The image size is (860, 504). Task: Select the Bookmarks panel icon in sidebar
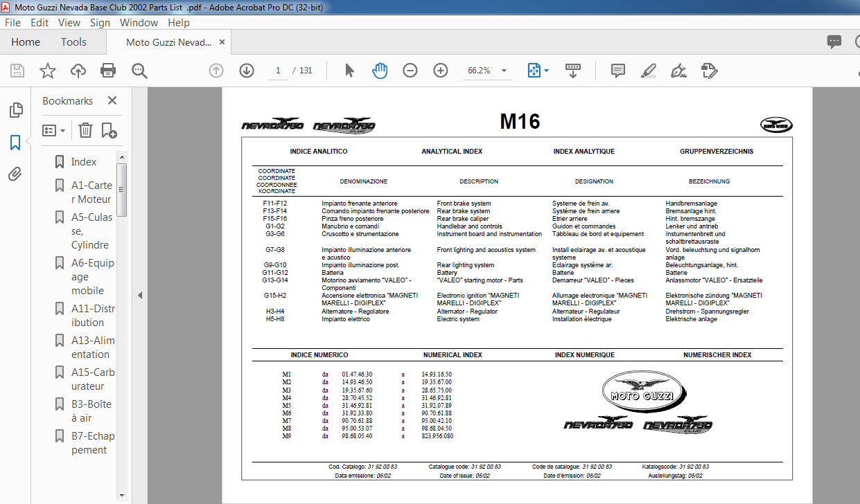tap(15, 143)
